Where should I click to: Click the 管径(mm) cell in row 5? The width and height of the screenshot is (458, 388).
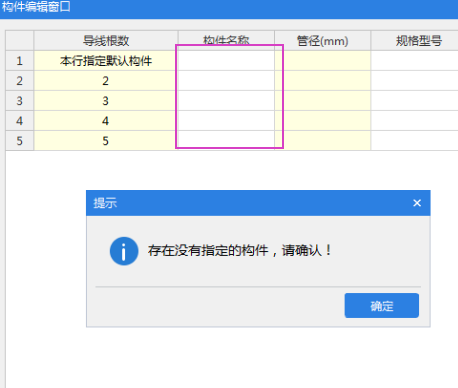click(x=322, y=141)
